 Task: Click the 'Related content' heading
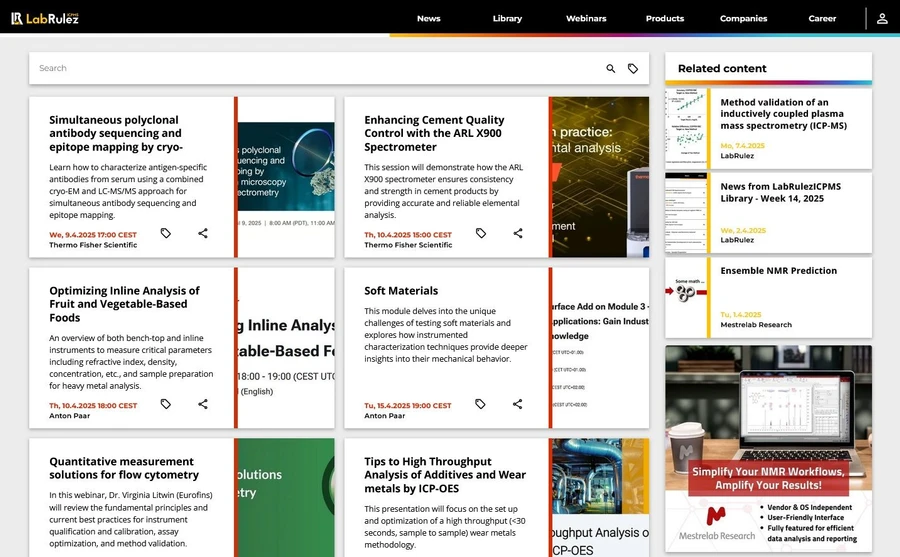[x=722, y=68]
